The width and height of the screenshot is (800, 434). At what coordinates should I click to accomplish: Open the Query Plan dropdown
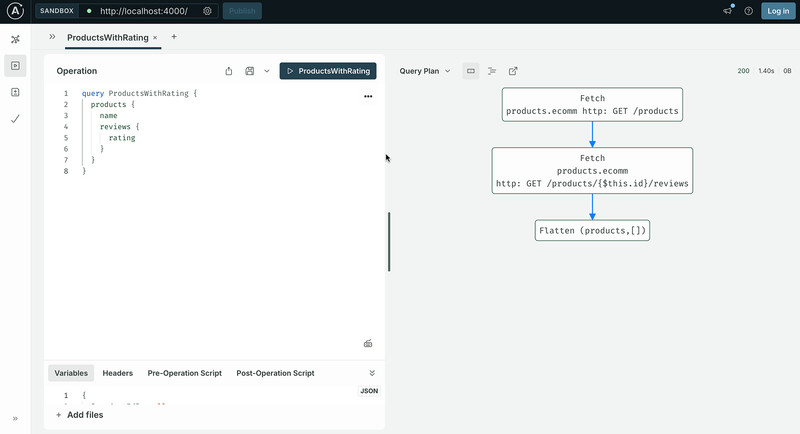pyautogui.click(x=425, y=71)
